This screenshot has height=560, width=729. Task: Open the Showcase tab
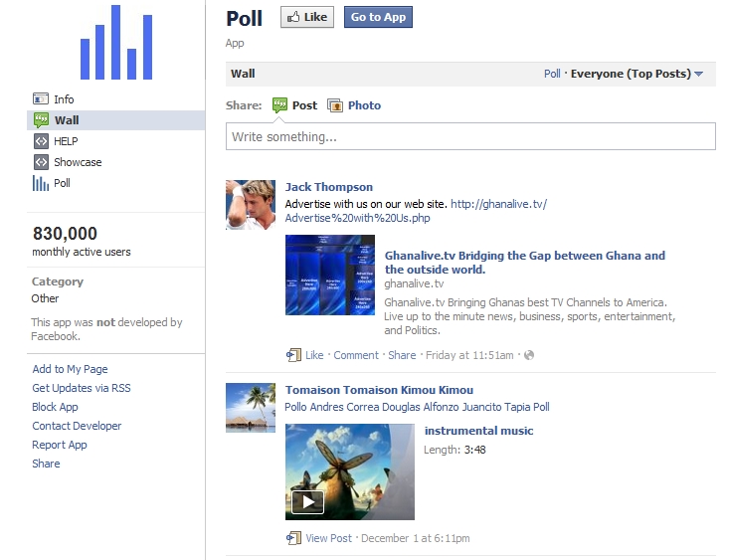(78, 162)
